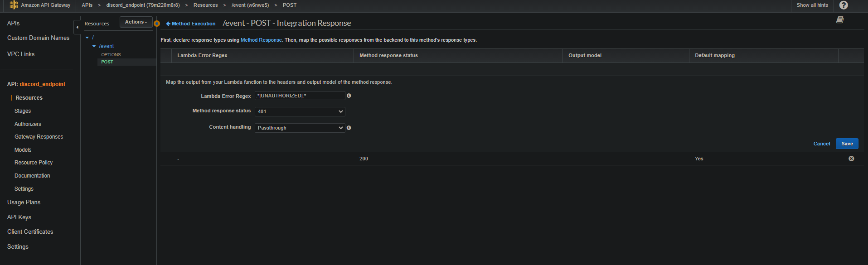Click POST breadcrumb
This screenshot has height=265, width=868.
[290, 5]
